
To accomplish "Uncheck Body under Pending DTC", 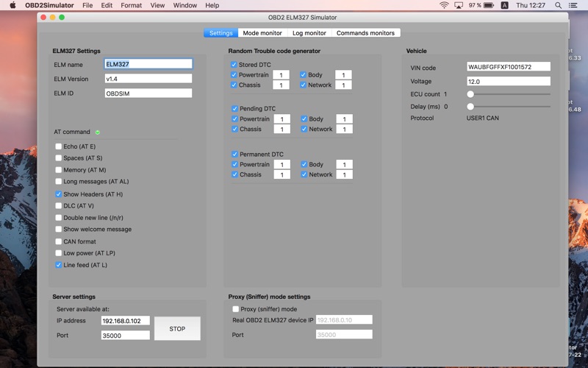I will pyautogui.click(x=304, y=118).
